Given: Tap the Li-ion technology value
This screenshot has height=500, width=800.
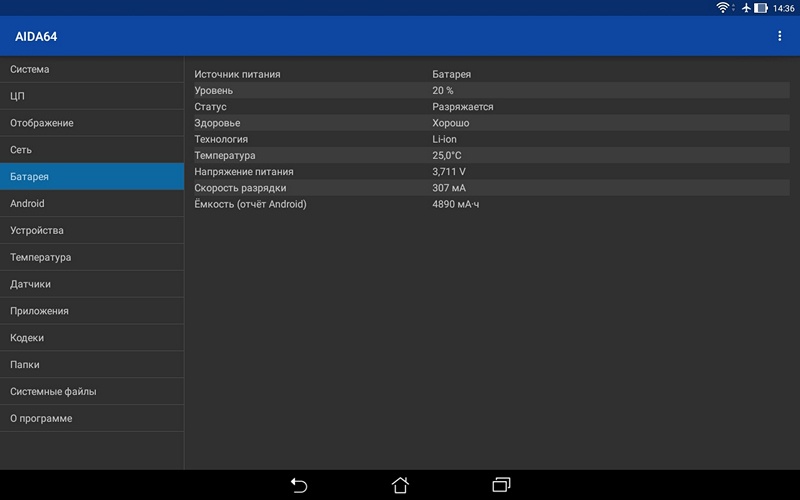Looking at the screenshot, I should 444,139.
